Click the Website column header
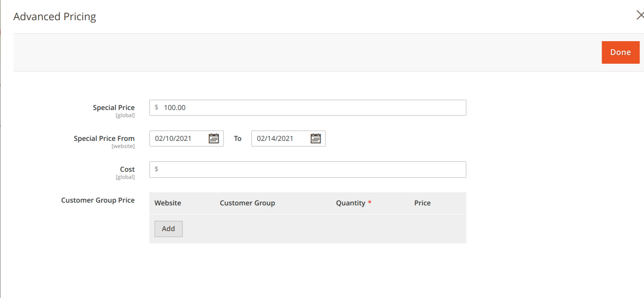644x298 pixels. [x=168, y=203]
